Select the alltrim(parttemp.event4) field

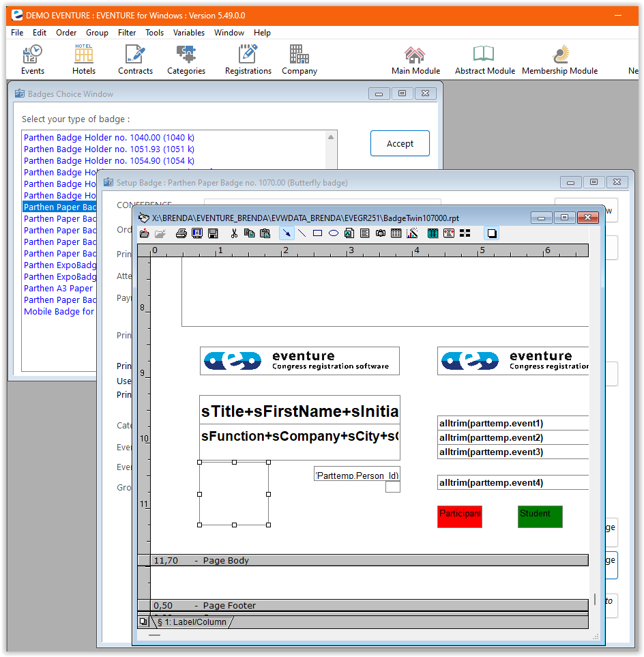click(x=513, y=482)
